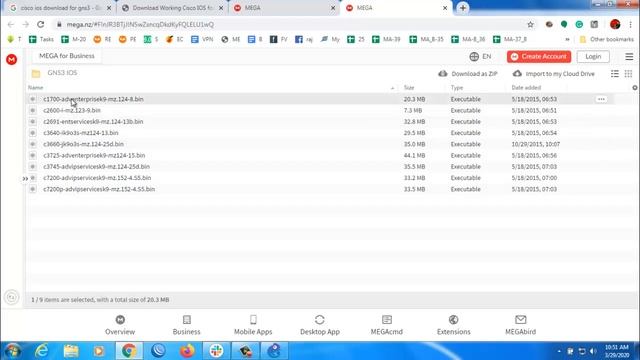
Task: Select file c3640-ik9o3s-mz124-13.bin
Action: pos(81,133)
